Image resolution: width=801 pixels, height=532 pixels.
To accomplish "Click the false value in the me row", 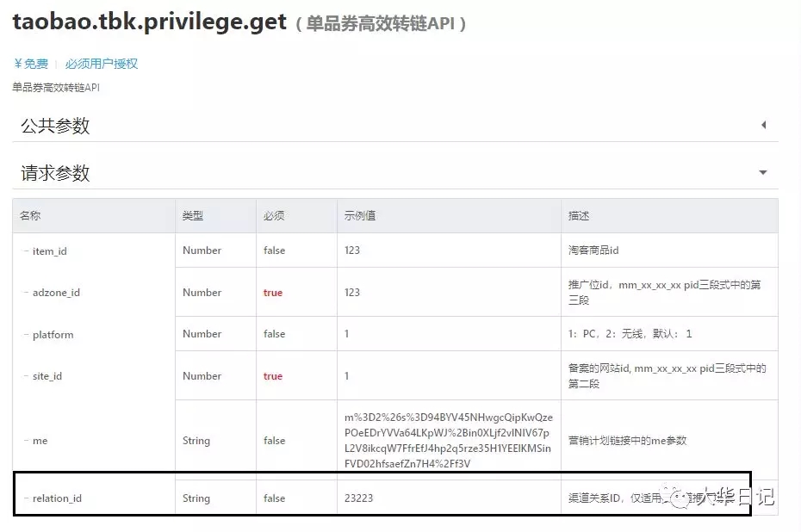I will pyautogui.click(x=275, y=441).
